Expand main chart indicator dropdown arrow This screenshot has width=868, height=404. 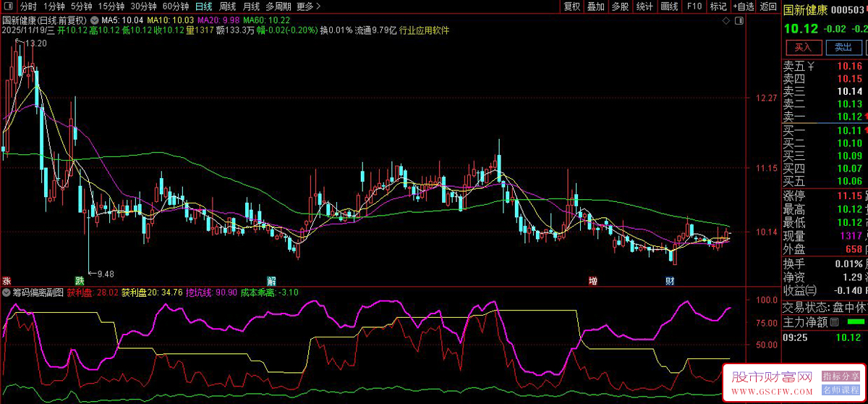pos(95,20)
